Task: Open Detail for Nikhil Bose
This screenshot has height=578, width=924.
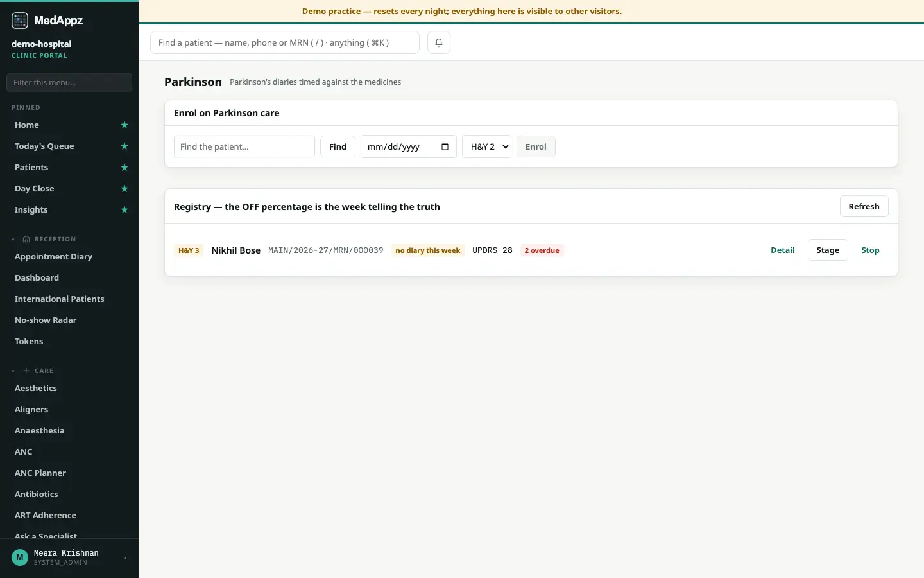Action: click(x=783, y=250)
